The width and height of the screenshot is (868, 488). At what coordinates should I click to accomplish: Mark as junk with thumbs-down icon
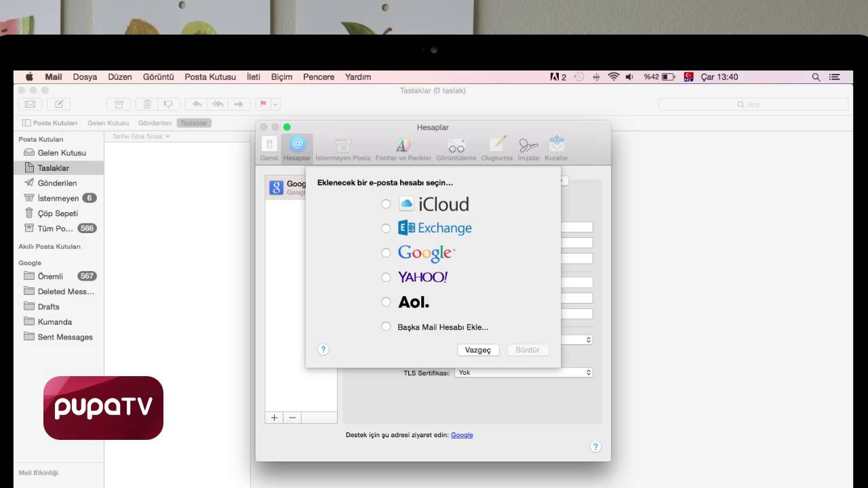(x=169, y=104)
